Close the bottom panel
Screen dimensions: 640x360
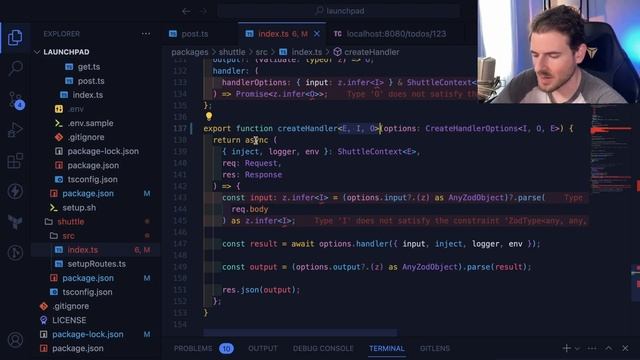(x=625, y=348)
